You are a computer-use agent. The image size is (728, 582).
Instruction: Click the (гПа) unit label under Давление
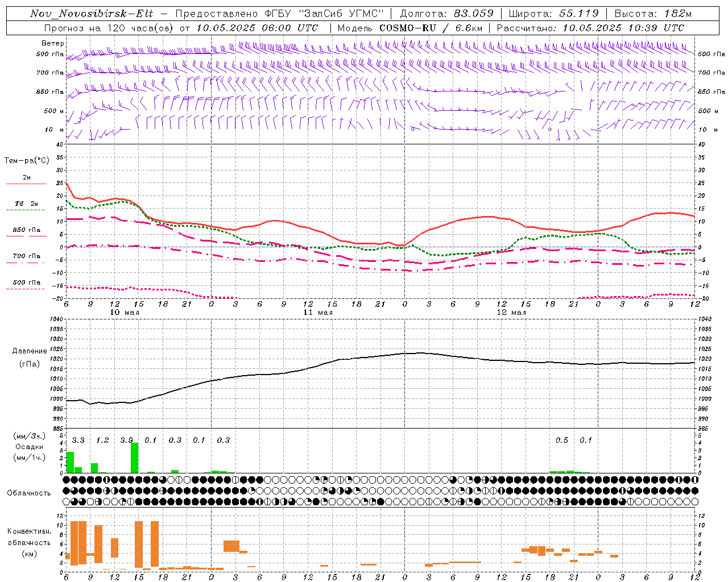coord(30,364)
